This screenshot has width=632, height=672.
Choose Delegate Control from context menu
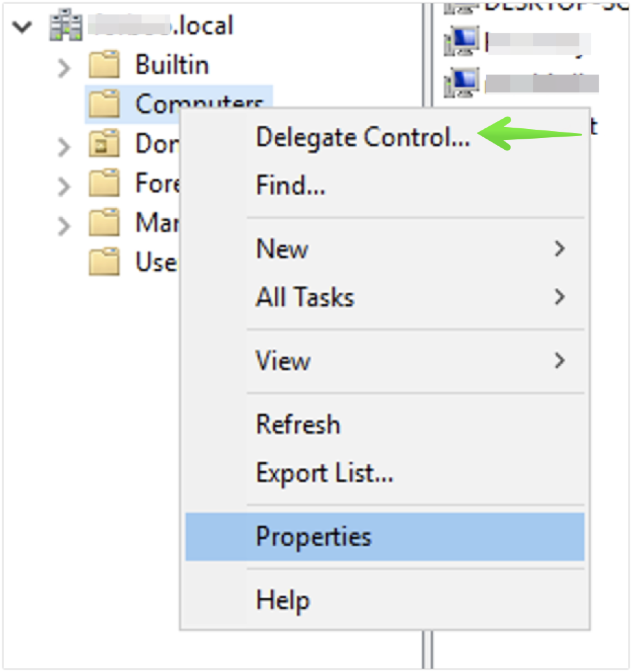[363, 137]
